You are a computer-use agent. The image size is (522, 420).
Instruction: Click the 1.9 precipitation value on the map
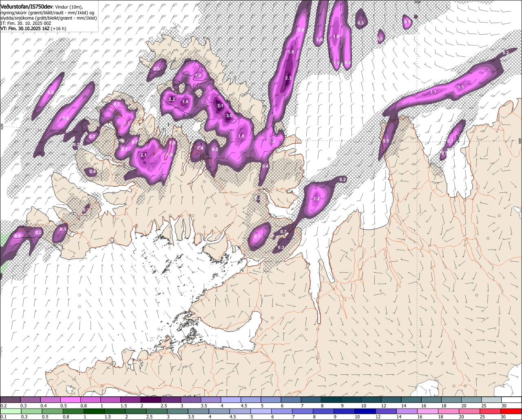[185, 102]
